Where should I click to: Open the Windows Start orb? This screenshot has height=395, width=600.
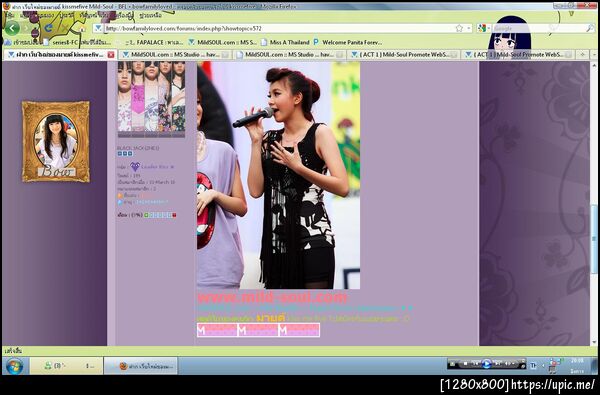(15, 366)
